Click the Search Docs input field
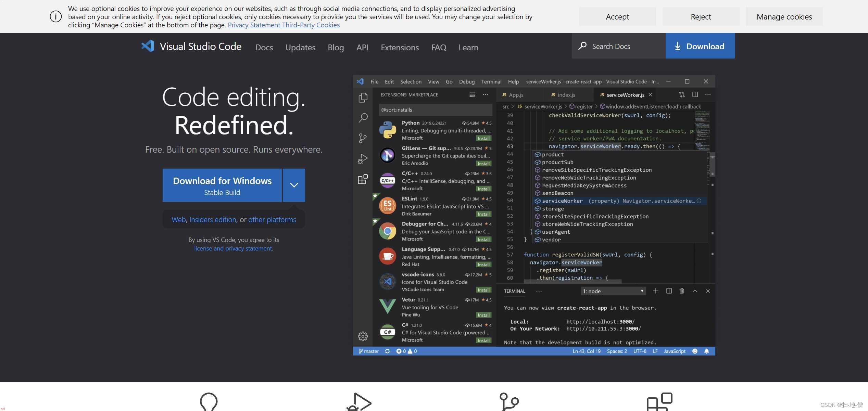Screen dimensions: 868x411 tap(619, 46)
